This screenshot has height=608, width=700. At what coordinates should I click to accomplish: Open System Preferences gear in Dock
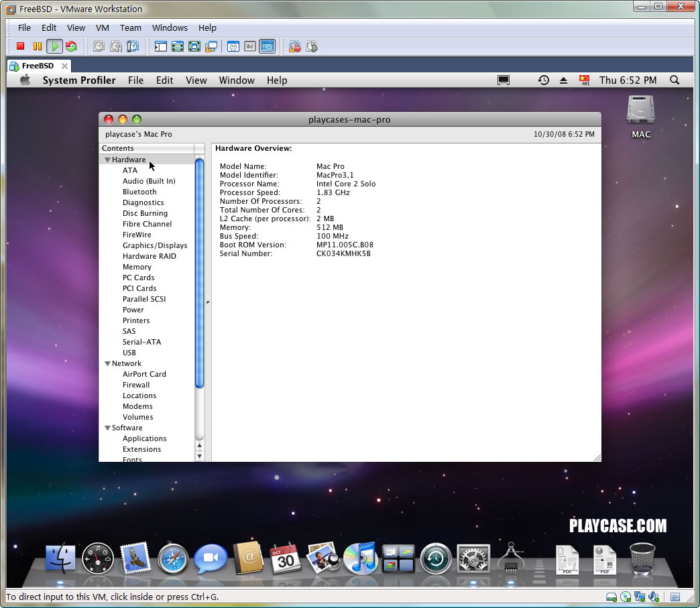[x=473, y=558]
